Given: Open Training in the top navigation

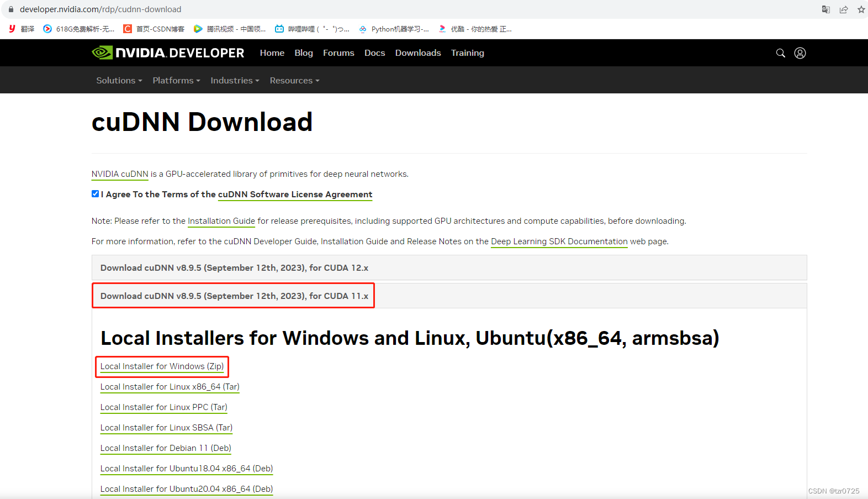Looking at the screenshot, I should [x=467, y=52].
